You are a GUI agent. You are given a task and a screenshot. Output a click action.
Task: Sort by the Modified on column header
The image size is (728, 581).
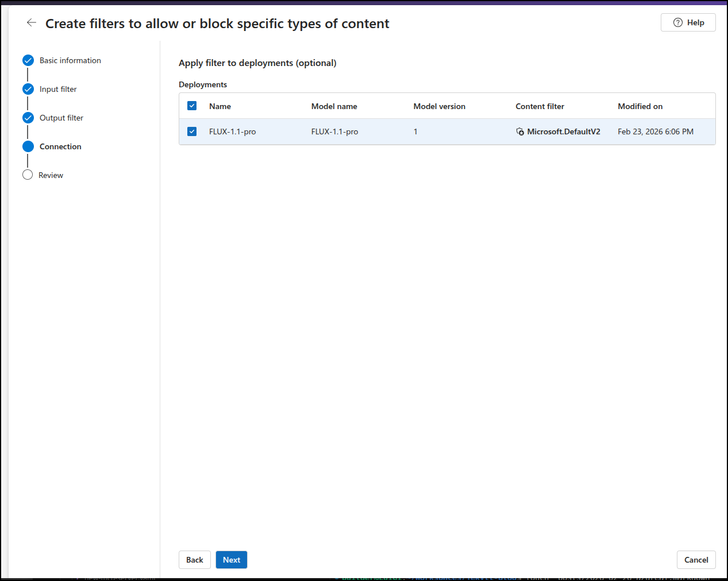[x=640, y=106]
